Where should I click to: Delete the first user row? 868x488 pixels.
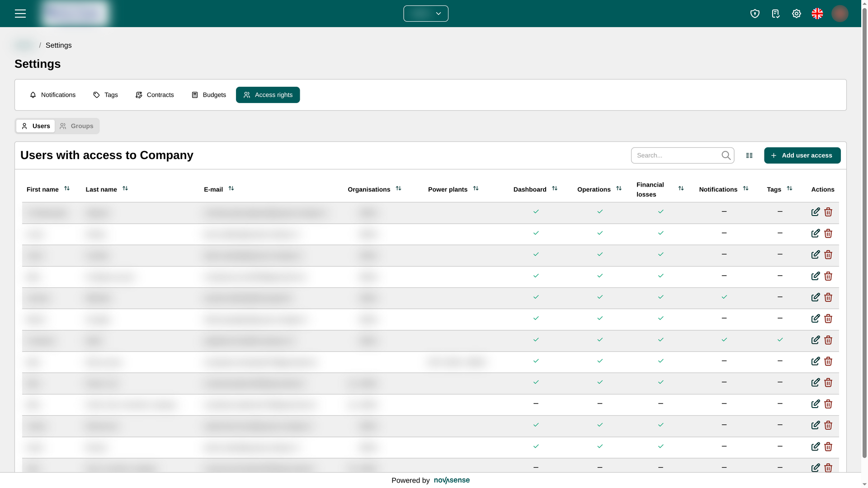[828, 212]
